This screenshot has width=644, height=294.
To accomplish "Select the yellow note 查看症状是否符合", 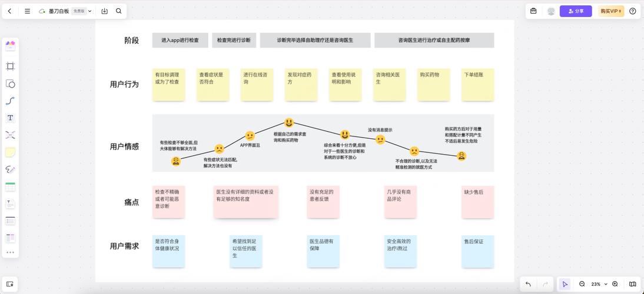I will coord(213,85).
